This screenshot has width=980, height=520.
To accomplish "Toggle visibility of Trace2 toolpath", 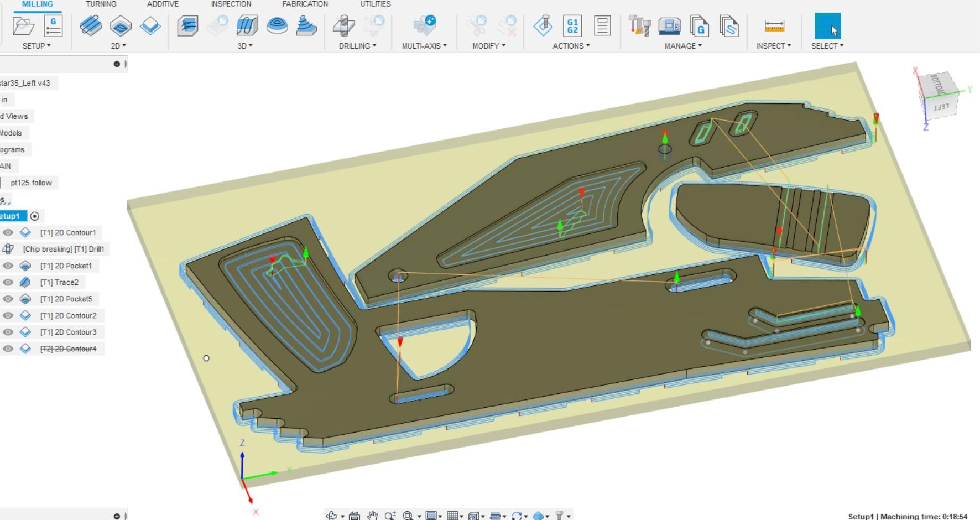I will click(x=8, y=282).
